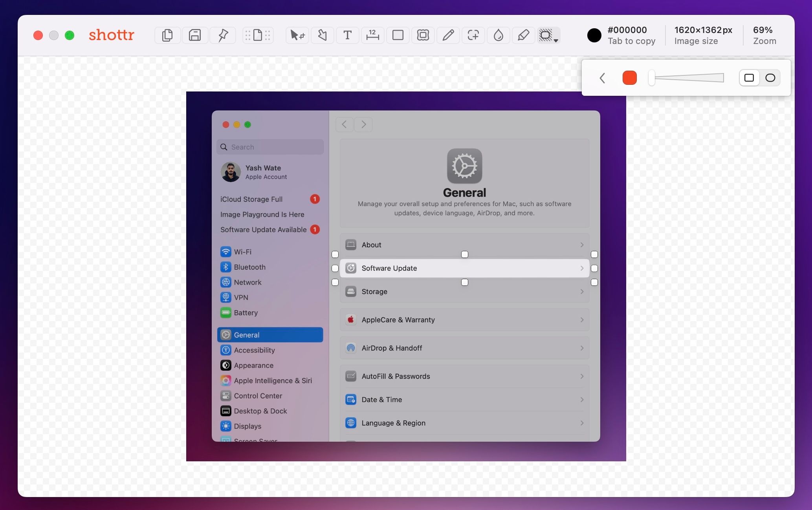The image size is (812, 510).
Task: Click the save floppy disk icon
Action: pyautogui.click(x=195, y=35)
